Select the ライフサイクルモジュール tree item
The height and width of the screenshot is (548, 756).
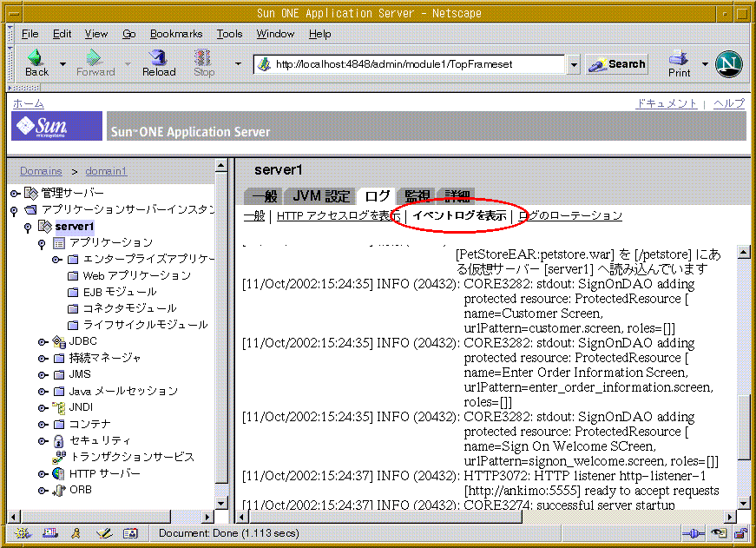(145, 325)
